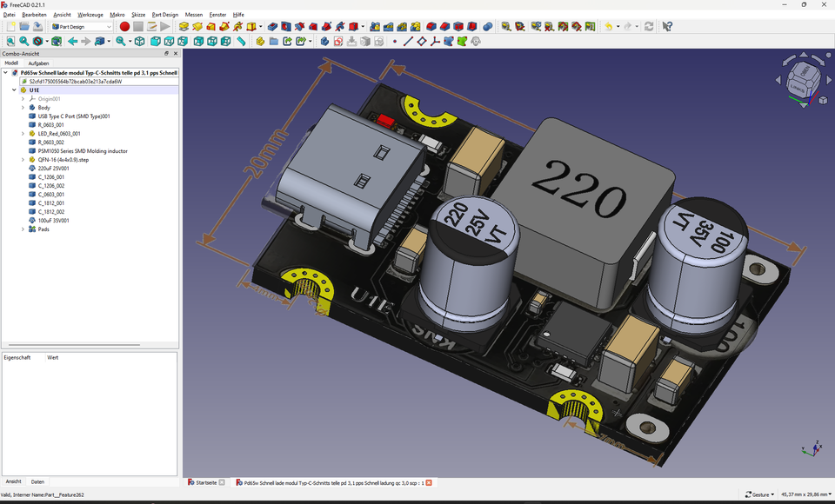Click the Undo button
835x504 pixels.
(x=609, y=27)
